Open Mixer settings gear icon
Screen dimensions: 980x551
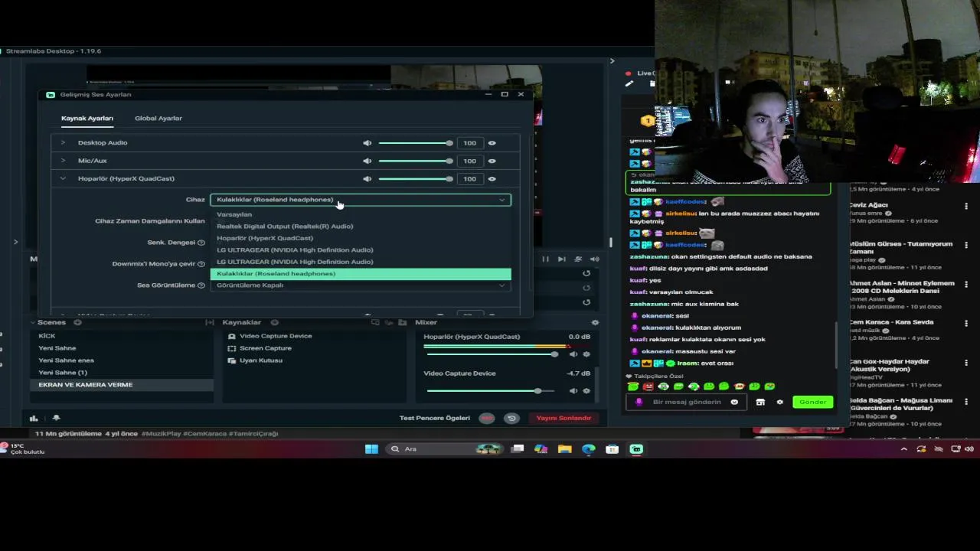click(595, 323)
